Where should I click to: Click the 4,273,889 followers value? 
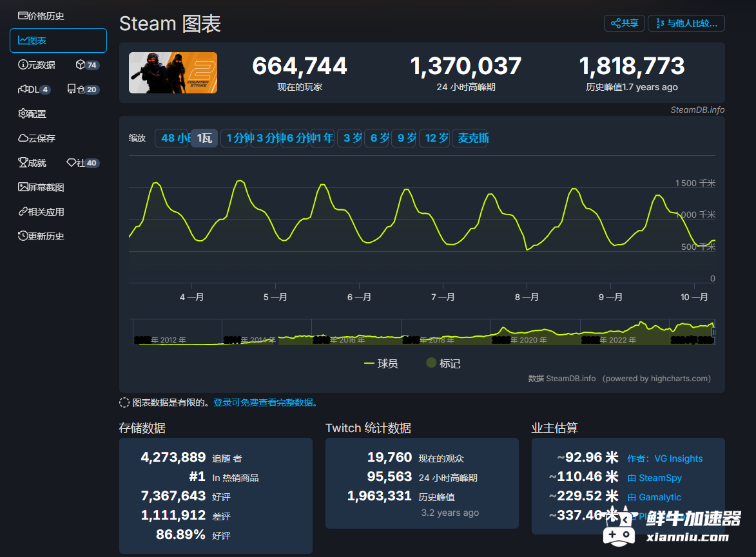tap(173, 457)
